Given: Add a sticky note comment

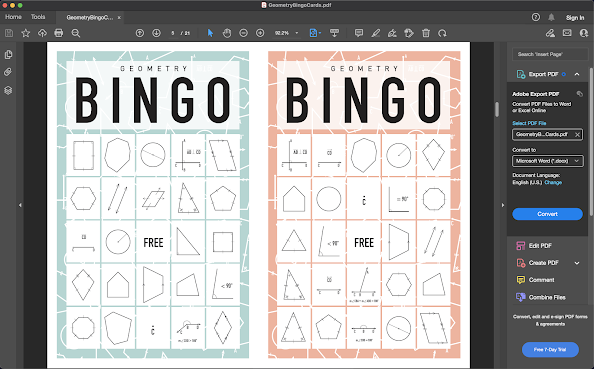Looking at the screenshot, I should point(359,33).
